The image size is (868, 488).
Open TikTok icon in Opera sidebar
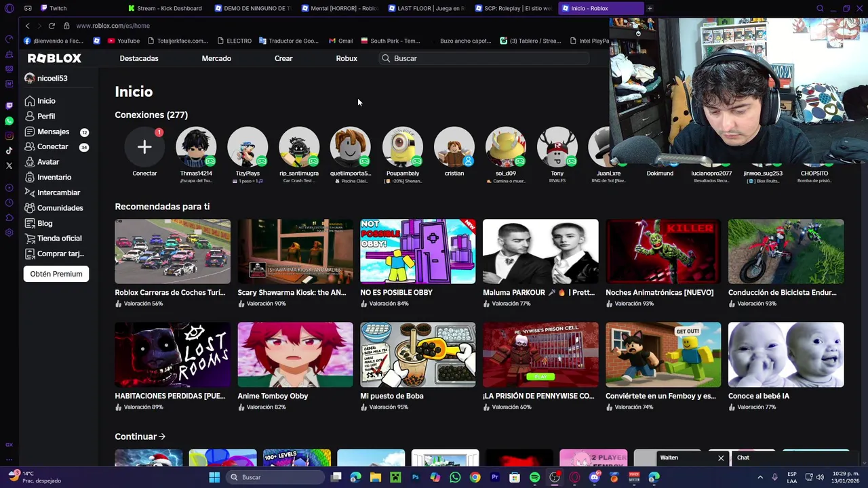[x=9, y=150]
